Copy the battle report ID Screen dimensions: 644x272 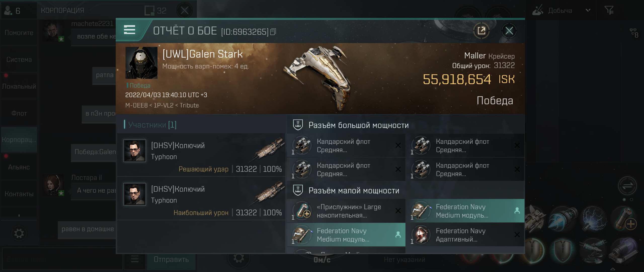[273, 32]
